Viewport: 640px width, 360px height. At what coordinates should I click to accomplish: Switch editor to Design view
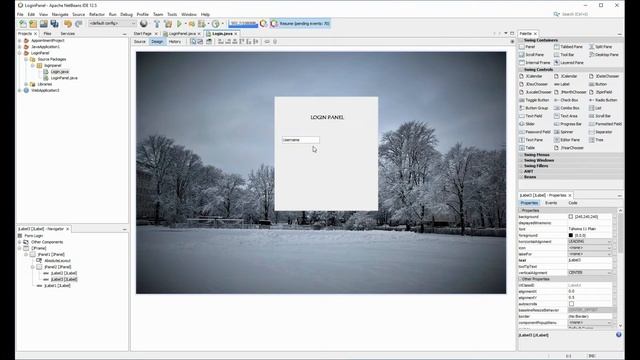[x=157, y=42]
